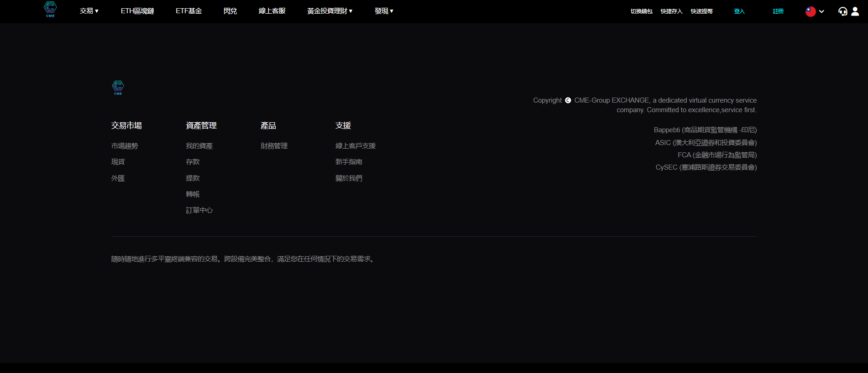Click the 支援 footer heading
868x373 pixels.
coord(343,125)
